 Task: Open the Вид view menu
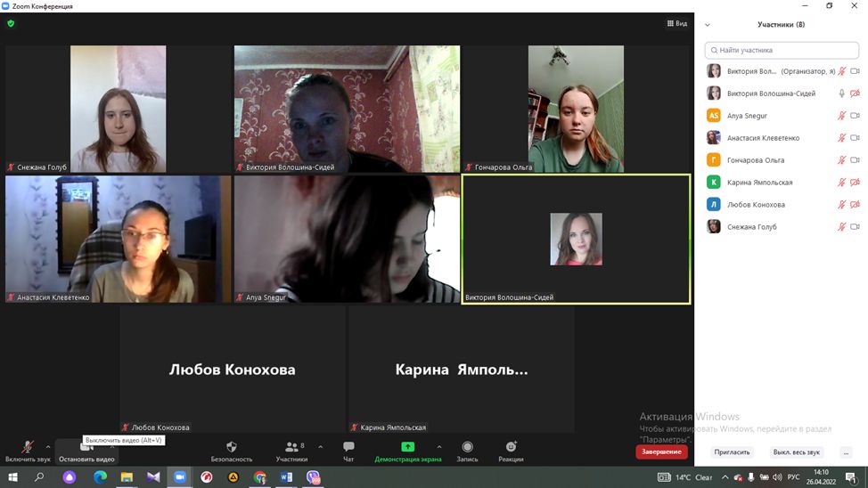[x=677, y=23]
